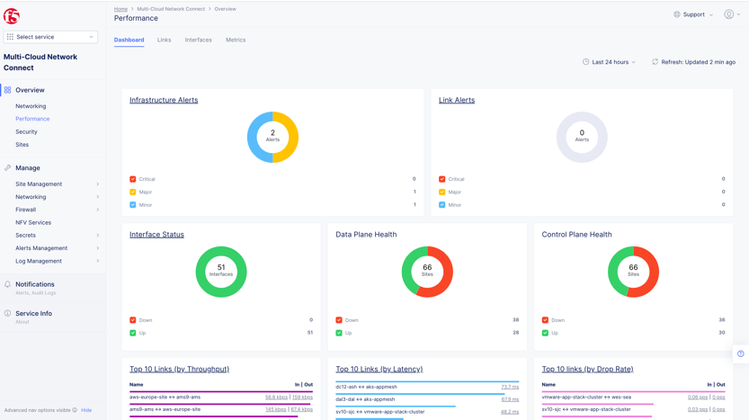Open the Select service dropdown

pyautogui.click(x=51, y=37)
